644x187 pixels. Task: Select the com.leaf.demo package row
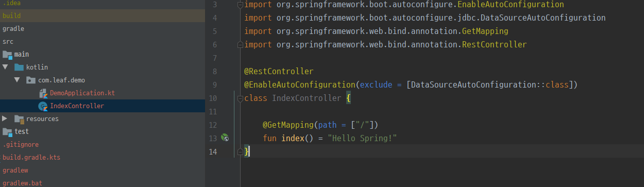click(x=103, y=80)
